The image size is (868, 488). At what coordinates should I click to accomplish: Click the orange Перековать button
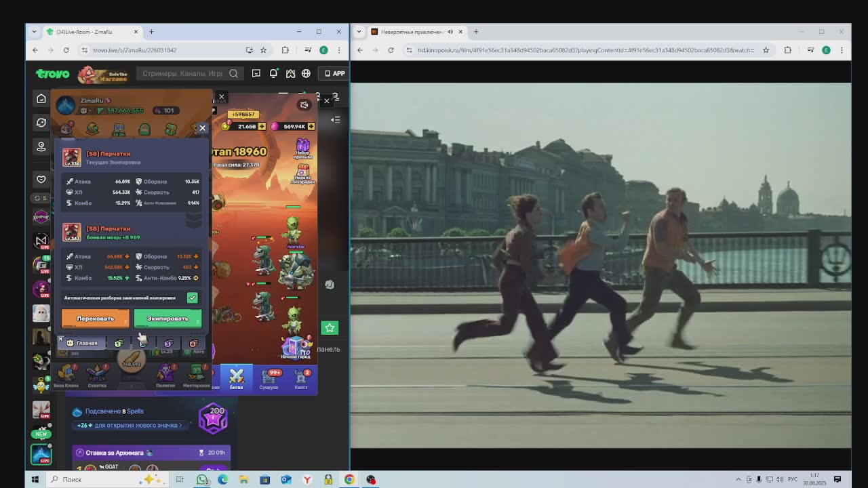[x=95, y=319]
